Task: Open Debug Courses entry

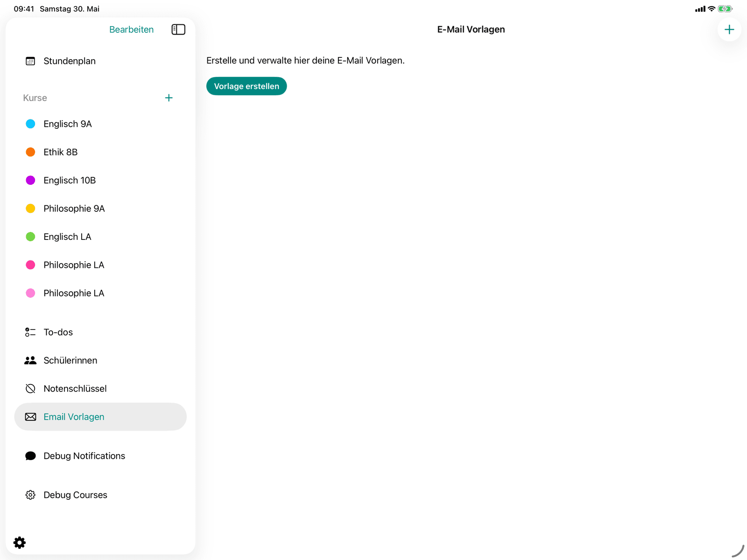Action: click(100, 495)
